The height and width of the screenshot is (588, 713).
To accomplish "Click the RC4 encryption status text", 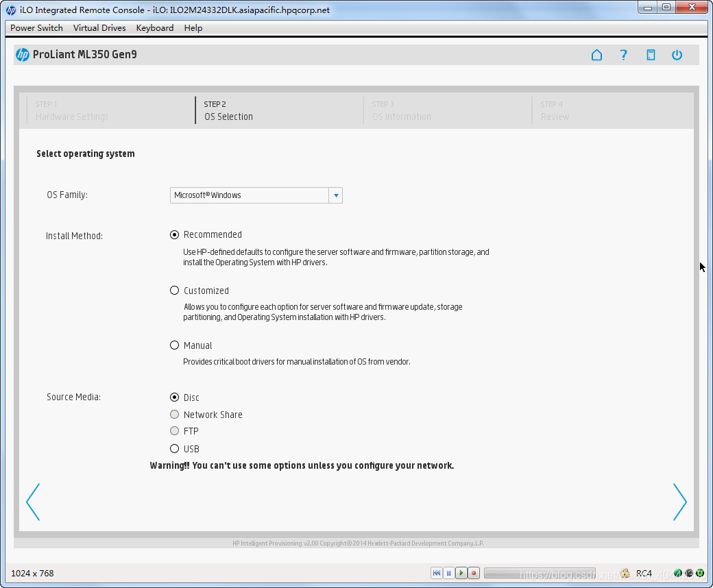I will (644, 574).
